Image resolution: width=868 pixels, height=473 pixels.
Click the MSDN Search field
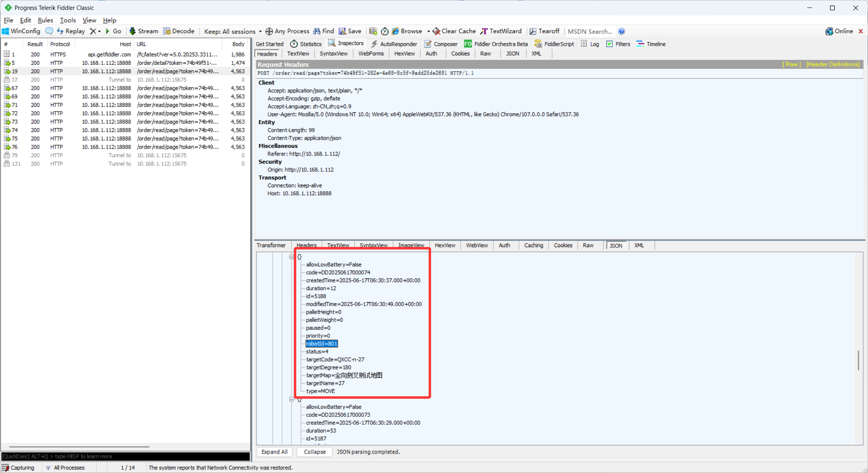point(590,31)
